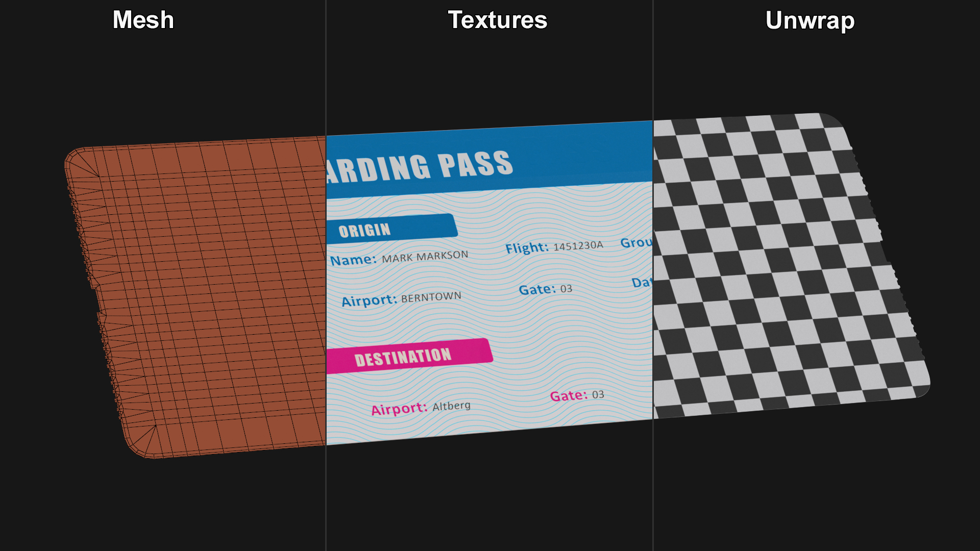
Task: Click the Textures heading label
Action: (x=497, y=20)
